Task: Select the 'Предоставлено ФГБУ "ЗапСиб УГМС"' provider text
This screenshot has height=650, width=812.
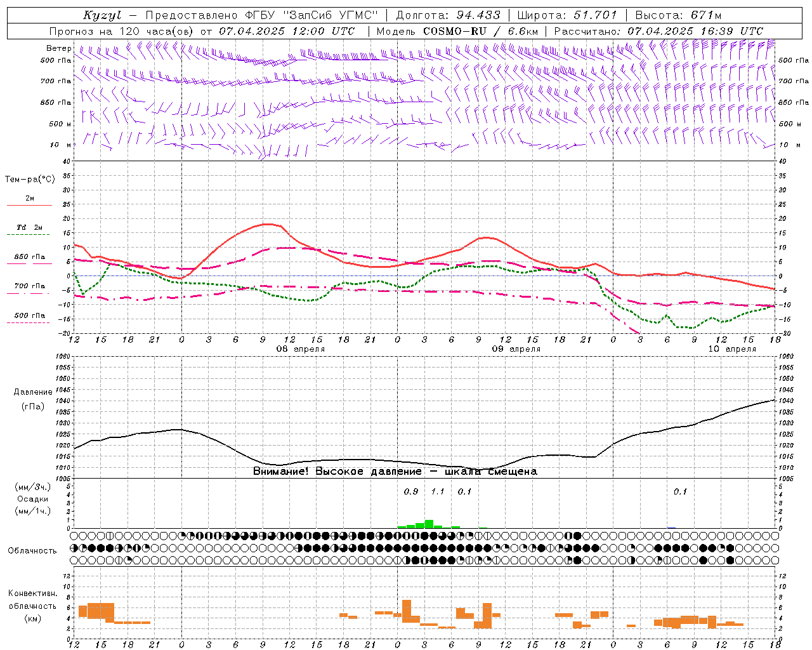Action: point(262,15)
